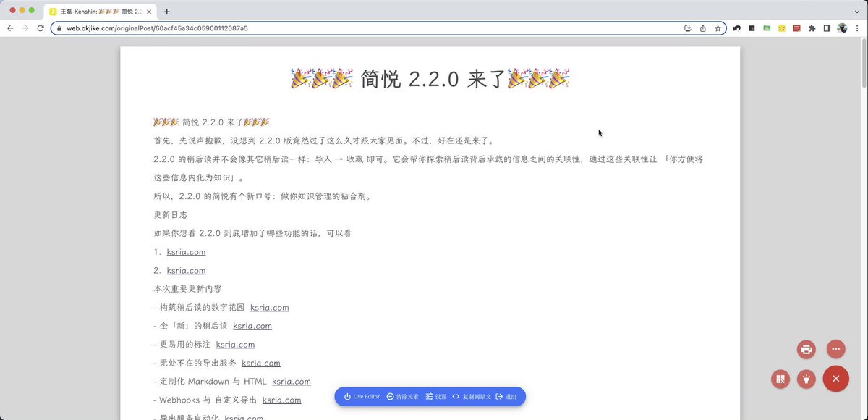Open ksria.com link after 全「新」的稍后读

coord(252,326)
